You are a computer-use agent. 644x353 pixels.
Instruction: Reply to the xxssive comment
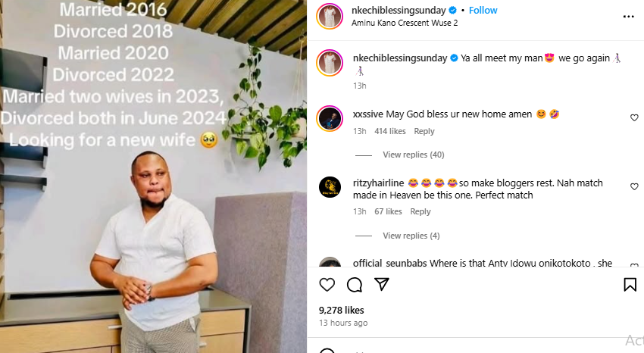424,131
